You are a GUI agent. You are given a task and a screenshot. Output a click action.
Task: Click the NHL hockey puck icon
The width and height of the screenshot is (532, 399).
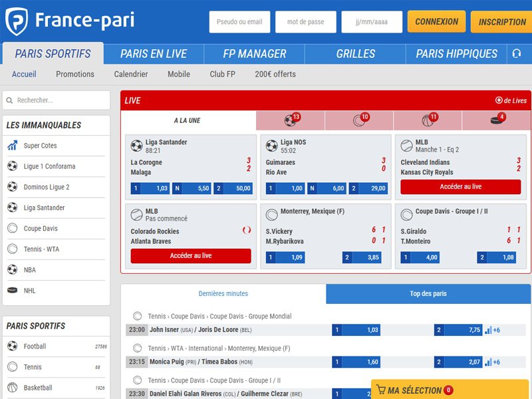(x=12, y=291)
